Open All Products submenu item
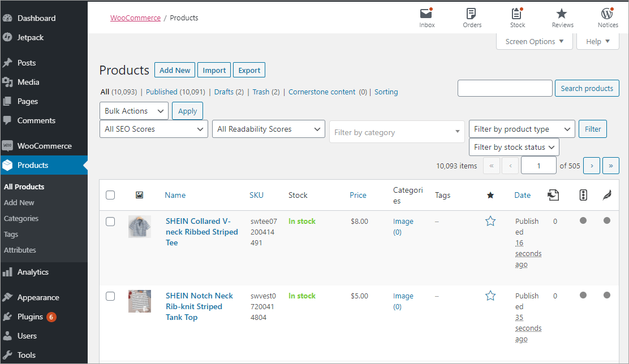629x364 pixels. click(24, 187)
